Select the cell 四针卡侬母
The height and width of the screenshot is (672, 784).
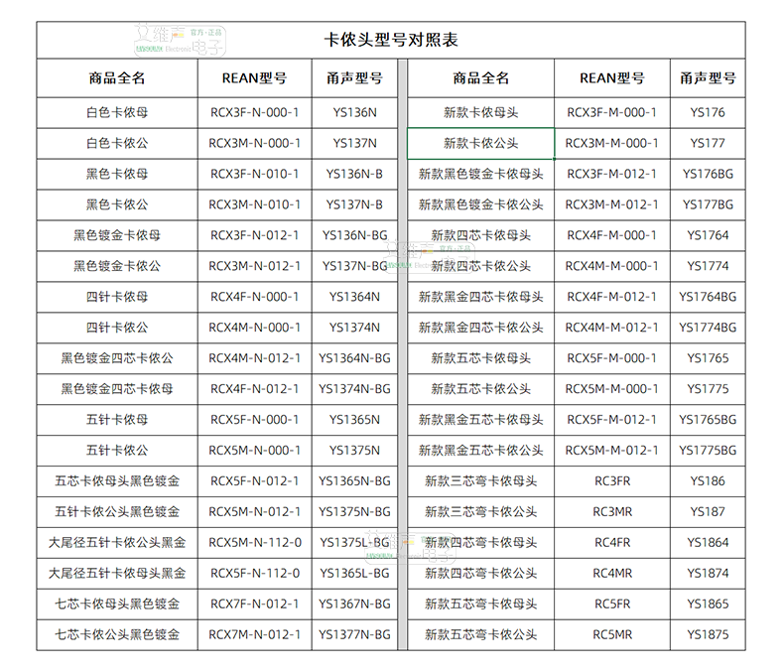pos(117,297)
